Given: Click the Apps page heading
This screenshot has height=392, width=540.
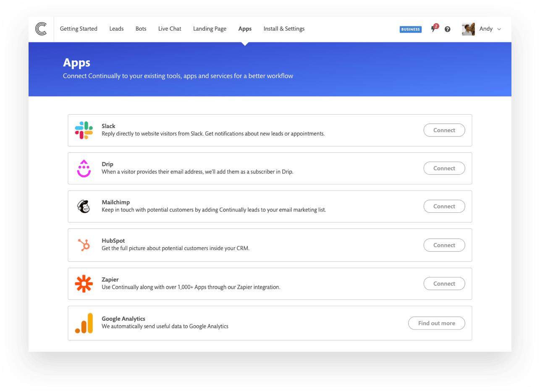Looking at the screenshot, I should (76, 63).
